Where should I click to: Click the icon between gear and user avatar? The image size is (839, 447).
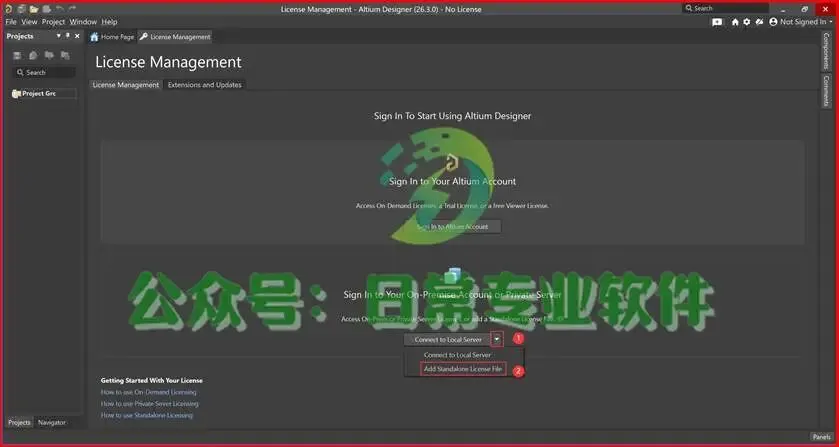(x=759, y=22)
